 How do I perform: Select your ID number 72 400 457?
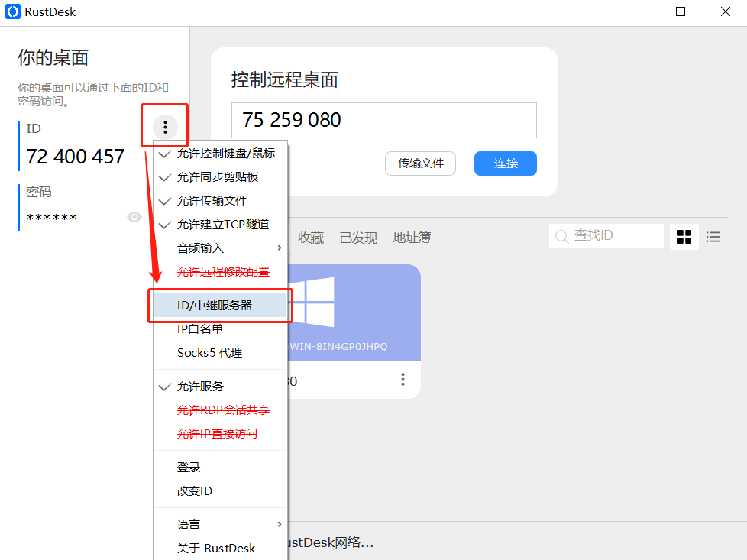tap(76, 157)
